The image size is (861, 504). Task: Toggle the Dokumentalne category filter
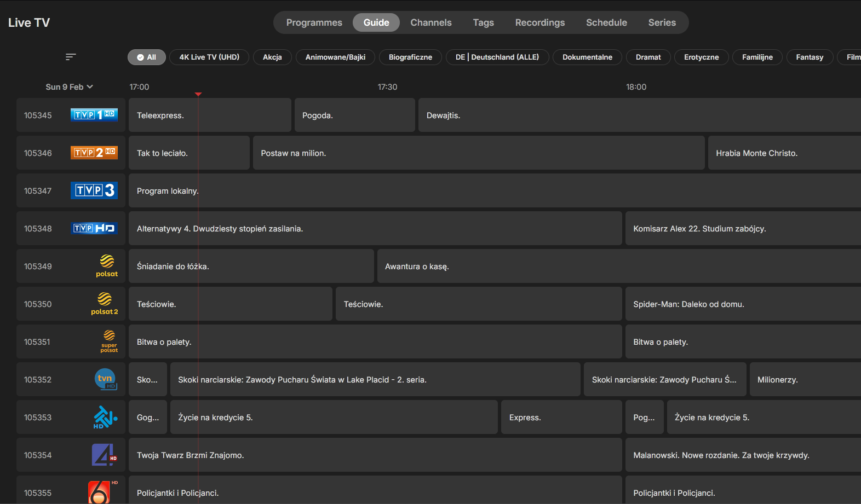(587, 57)
